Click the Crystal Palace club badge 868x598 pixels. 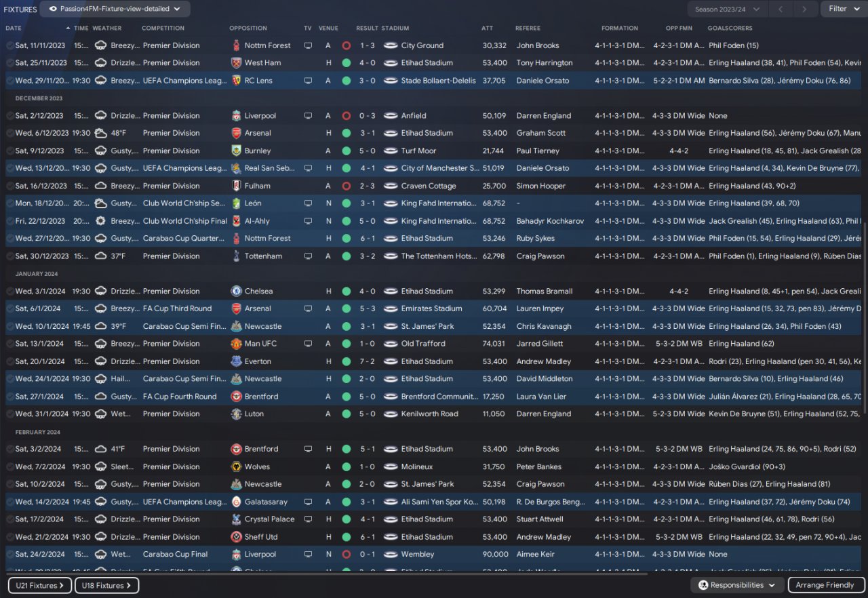pyautogui.click(x=236, y=519)
